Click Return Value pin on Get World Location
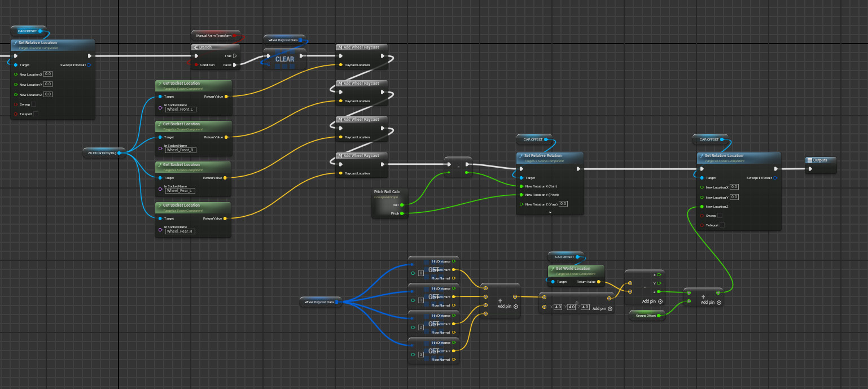The image size is (868, 389). click(x=599, y=281)
